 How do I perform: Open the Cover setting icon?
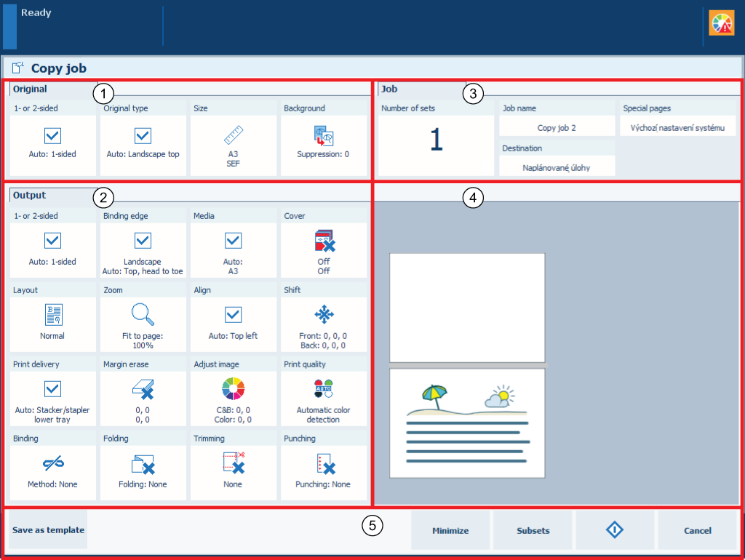[323, 241]
